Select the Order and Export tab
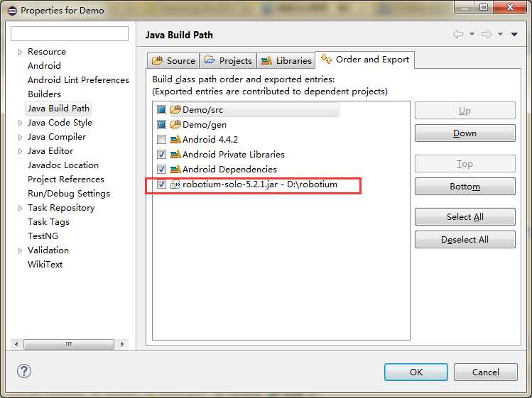Image resolution: width=532 pixels, height=398 pixels. [x=365, y=60]
